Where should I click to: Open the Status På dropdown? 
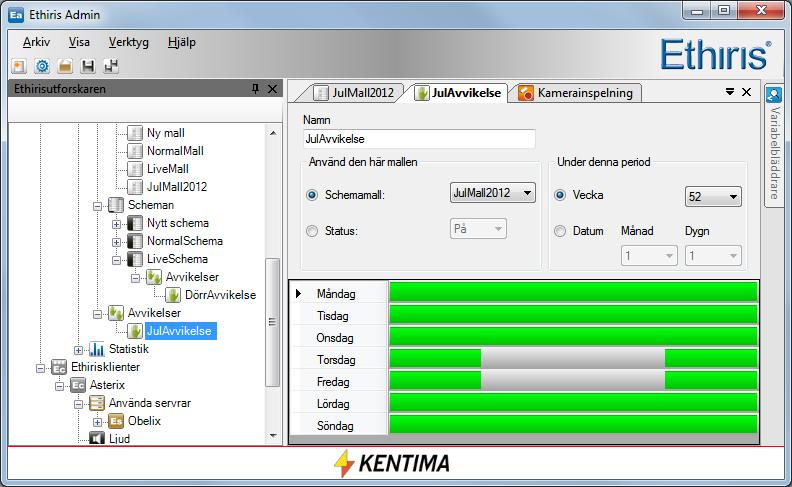(478, 229)
